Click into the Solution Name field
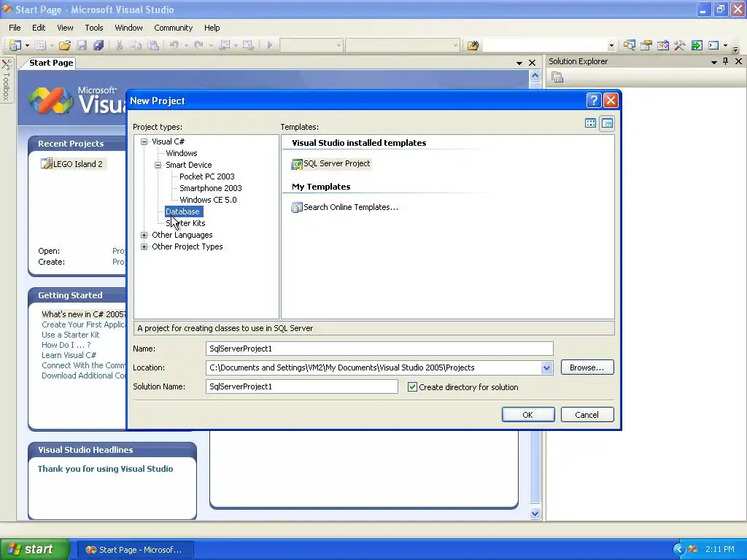The height and width of the screenshot is (560, 747). [301, 386]
